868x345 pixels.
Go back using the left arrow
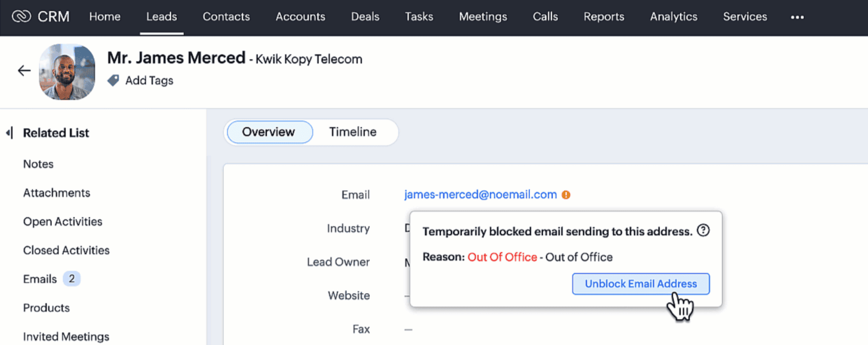click(24, 70)
